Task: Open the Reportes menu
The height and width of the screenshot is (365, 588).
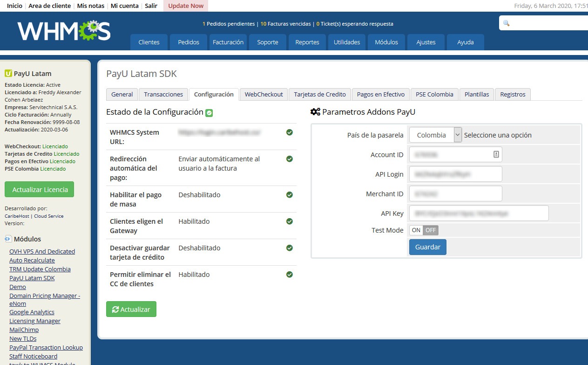Action: 307,42
